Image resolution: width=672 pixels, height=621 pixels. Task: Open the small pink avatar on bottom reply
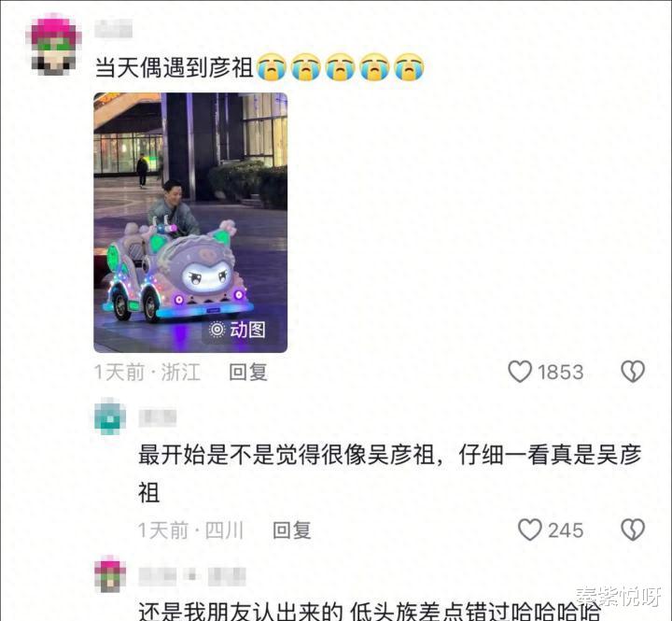coord(110,574)
